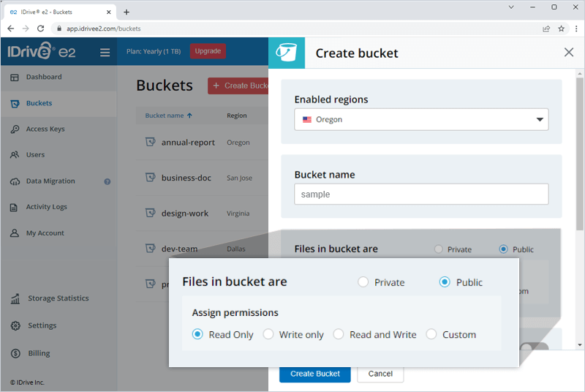585x392 pixels.
Task: Select Public radio in Create bucket panel
Action: (503, 249)
